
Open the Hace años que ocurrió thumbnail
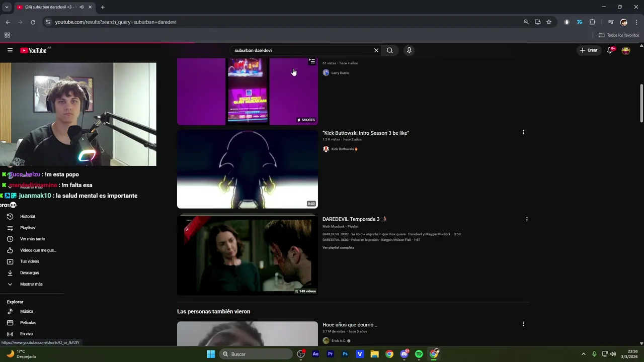[x=248, y=334]
